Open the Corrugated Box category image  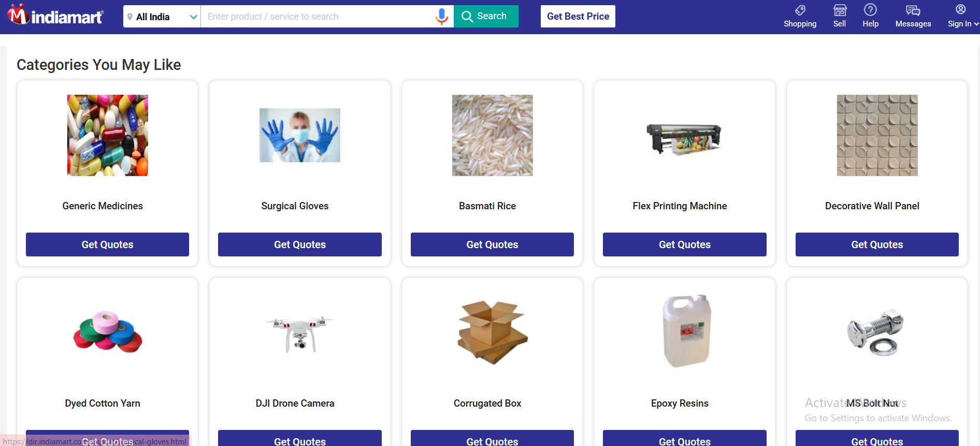493,333
